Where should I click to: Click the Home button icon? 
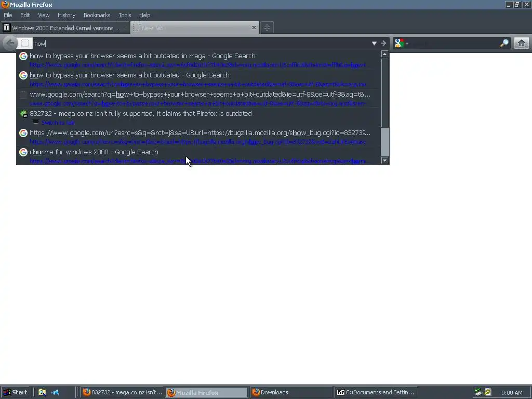click(x=522, y=44)
